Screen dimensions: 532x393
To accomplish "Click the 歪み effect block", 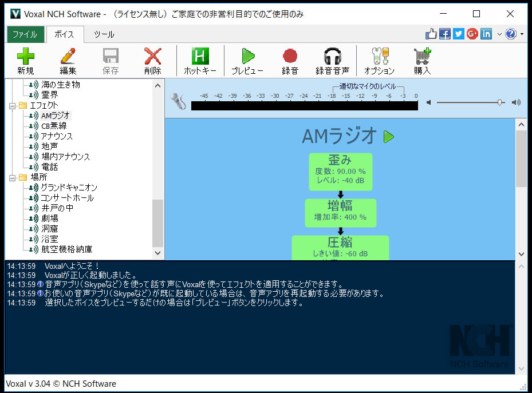I will pyautogui.click(x=340, y=172).
